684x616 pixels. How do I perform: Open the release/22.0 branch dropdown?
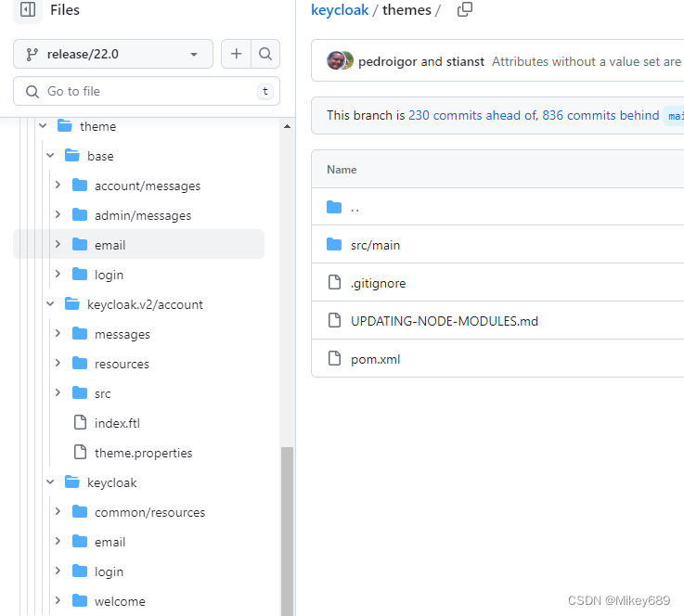point(113,54)
